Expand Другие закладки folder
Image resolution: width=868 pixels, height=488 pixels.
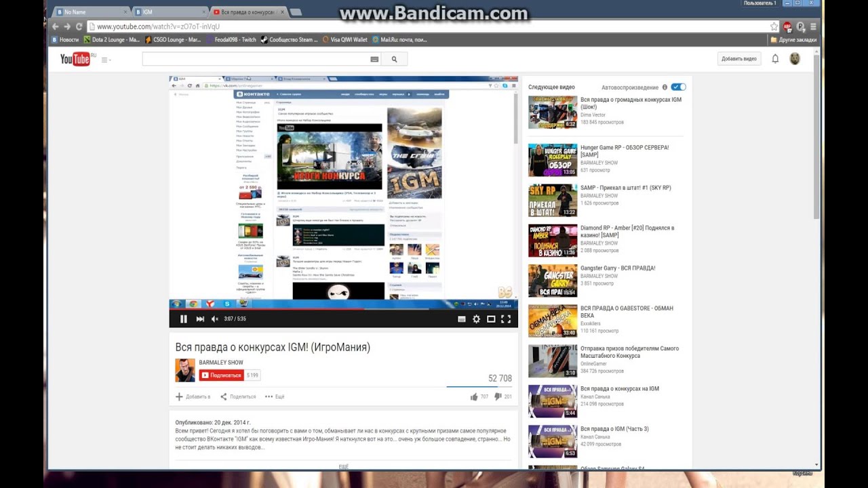coord(793,40)
